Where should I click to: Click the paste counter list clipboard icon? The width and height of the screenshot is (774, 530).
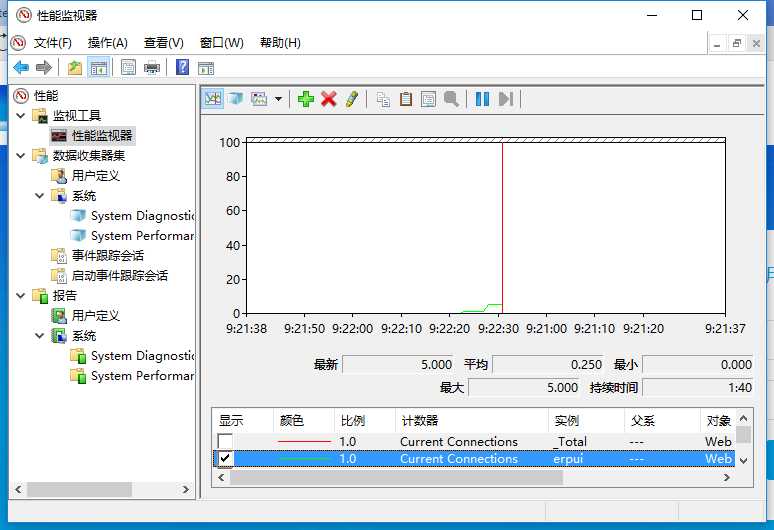click(406, 99)
